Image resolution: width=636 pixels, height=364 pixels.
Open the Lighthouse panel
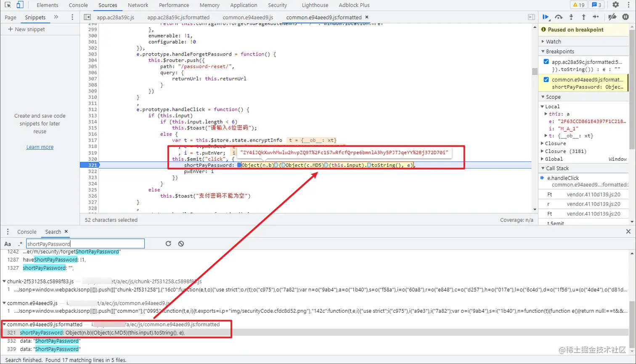pyautogui.click(x=315, y=5)
